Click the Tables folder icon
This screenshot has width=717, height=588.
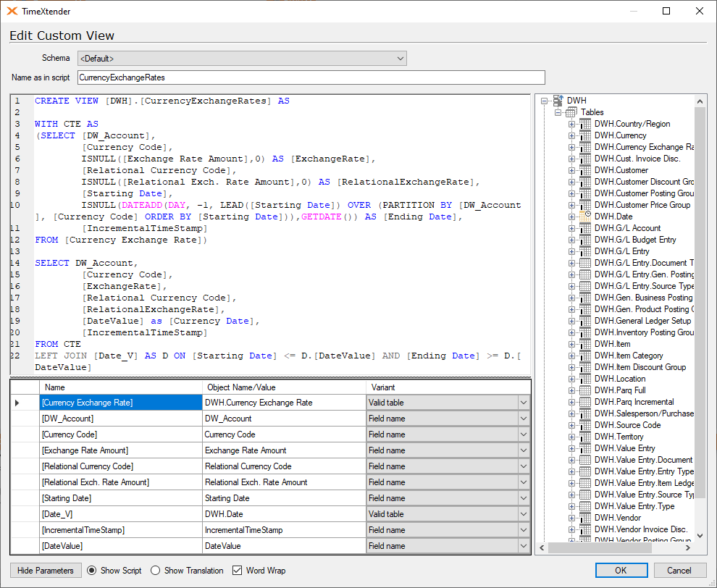point(571,112)
